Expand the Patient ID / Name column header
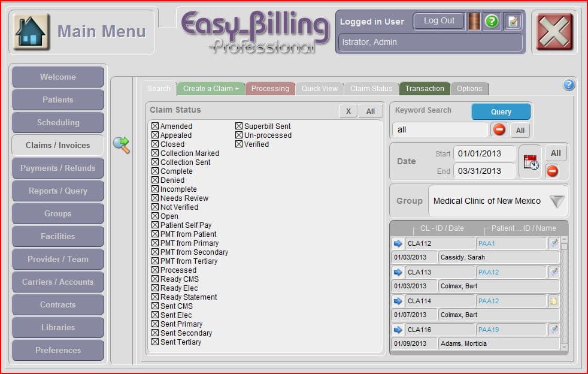588x374 pixels. [x=523, y=228]
